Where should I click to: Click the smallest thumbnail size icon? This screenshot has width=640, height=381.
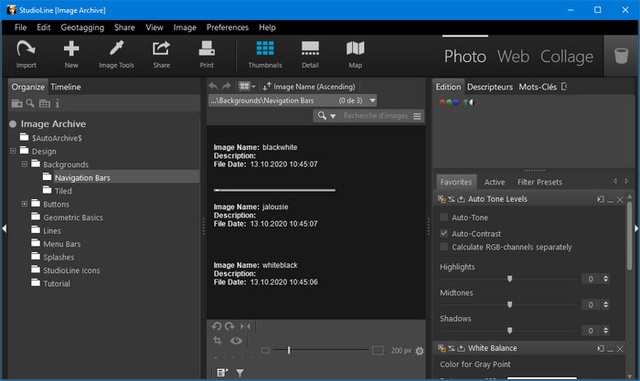[265, 350]
